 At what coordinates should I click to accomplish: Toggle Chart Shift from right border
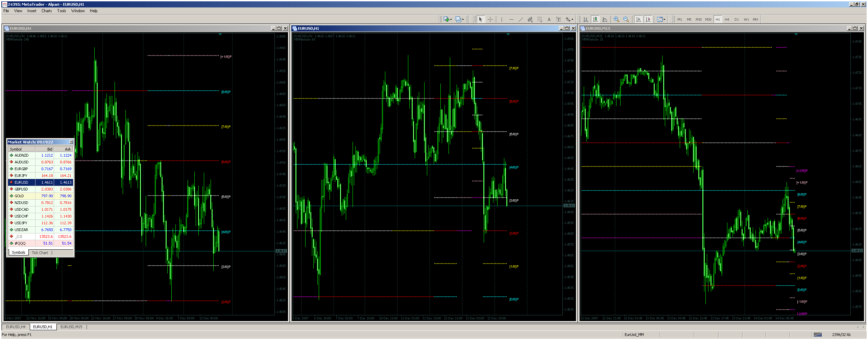(648, 19)
